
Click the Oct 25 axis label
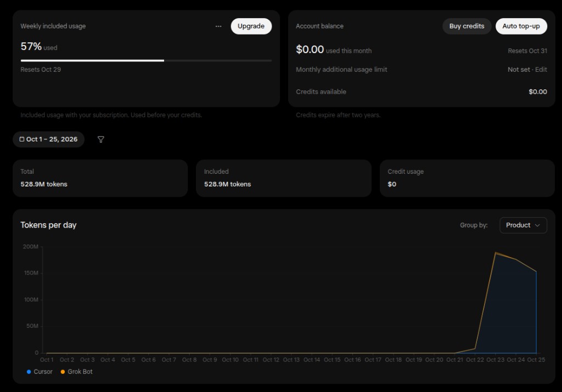point(536,360)
